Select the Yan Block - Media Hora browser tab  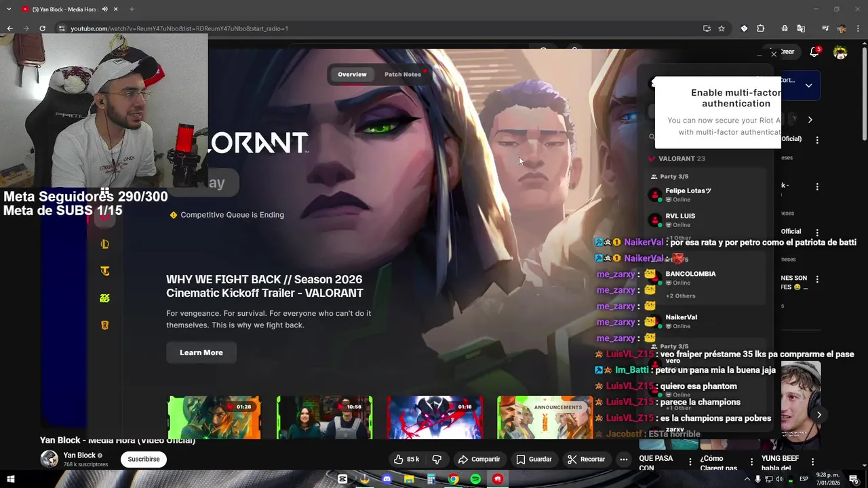pos(70,9)
